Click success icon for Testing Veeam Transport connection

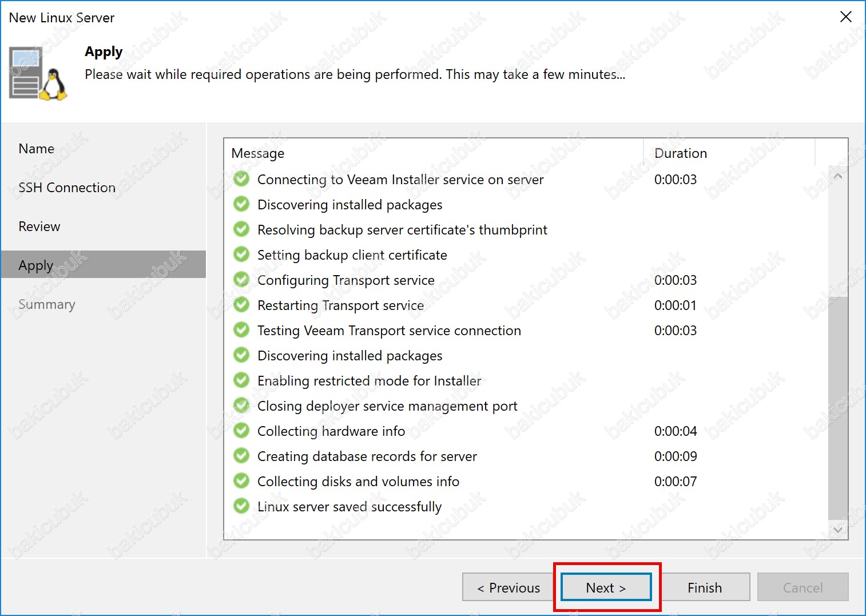(241, 330)
